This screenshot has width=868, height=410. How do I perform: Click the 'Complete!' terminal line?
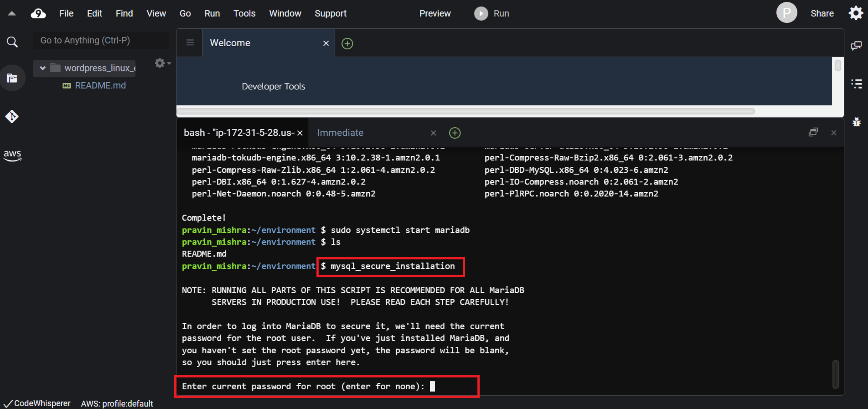[204, 218]
